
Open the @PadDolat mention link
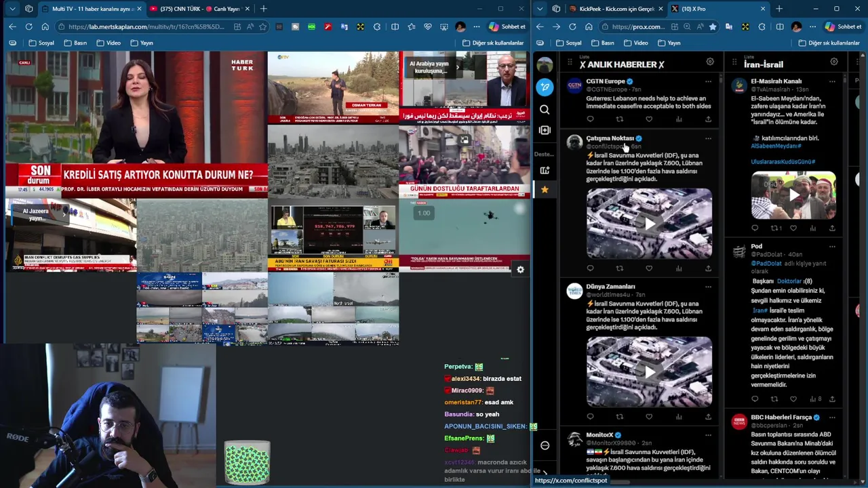tap(766, 264)
